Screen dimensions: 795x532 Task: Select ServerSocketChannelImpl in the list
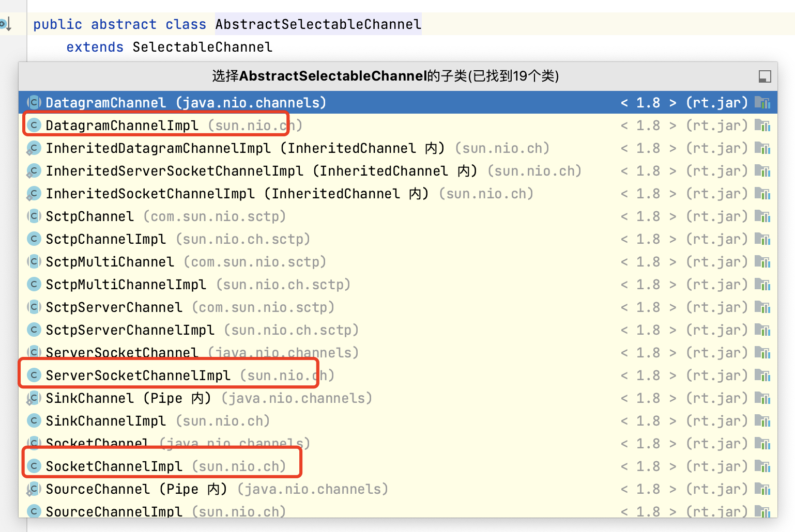(x=138, y=375)
